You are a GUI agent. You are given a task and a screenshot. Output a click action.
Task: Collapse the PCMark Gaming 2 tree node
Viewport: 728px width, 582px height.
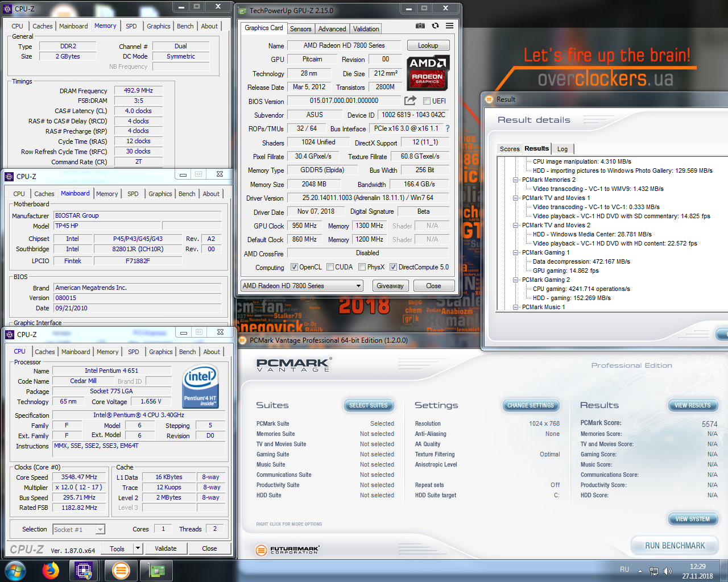[515, 280]
